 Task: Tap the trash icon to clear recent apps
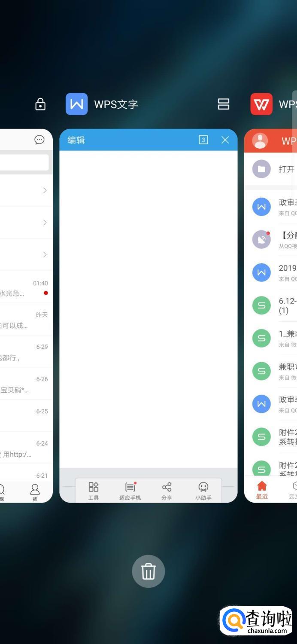(x=148, y=571)
